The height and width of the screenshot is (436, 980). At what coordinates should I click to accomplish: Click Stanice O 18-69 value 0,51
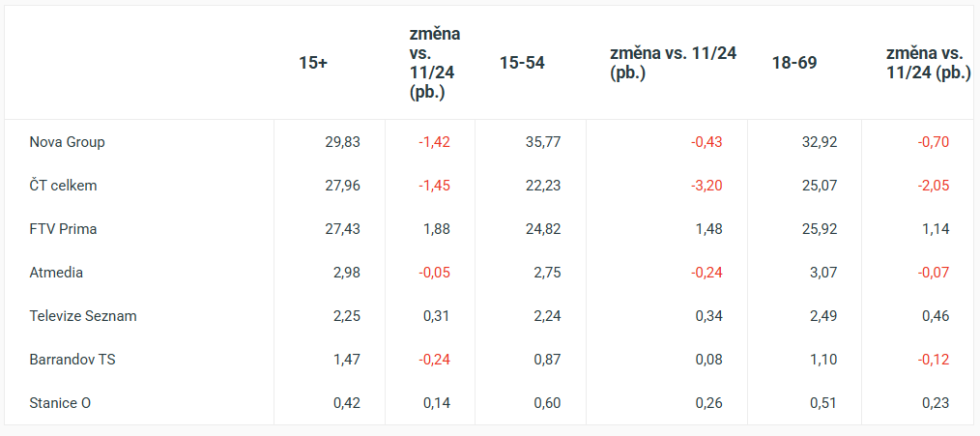point(822,403)
